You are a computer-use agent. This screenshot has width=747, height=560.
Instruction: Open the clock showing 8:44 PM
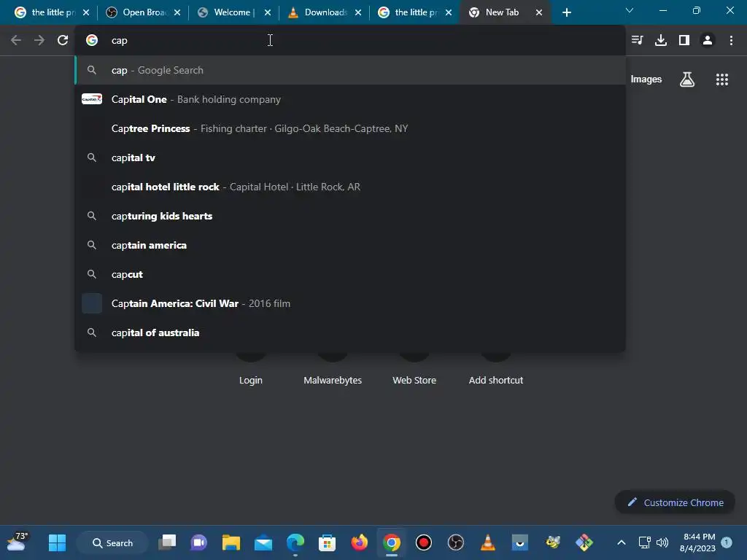(698, 542)
